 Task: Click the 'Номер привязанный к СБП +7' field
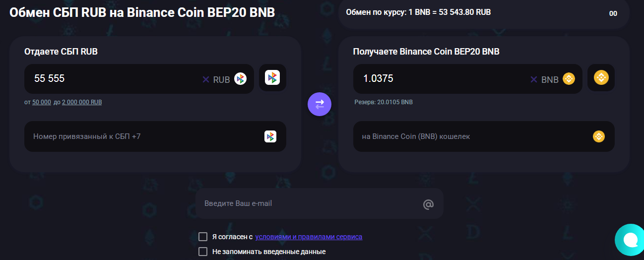(155, 136)
